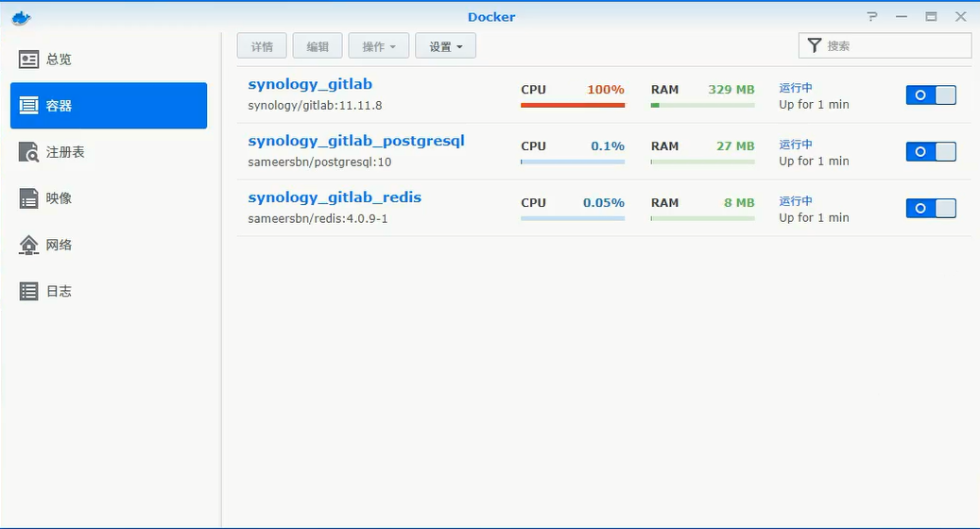
Task: Click the 运行中 status of synology_gitlab_redis
Action: [796, 201]
